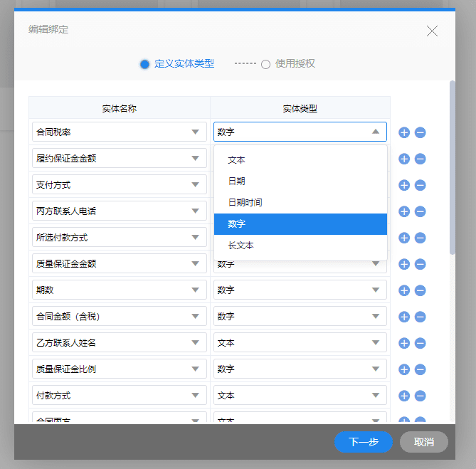Click the 下一步 button
Image resolution: width=476 pixels, height=469 pixels.
click(x=364, y=442)
